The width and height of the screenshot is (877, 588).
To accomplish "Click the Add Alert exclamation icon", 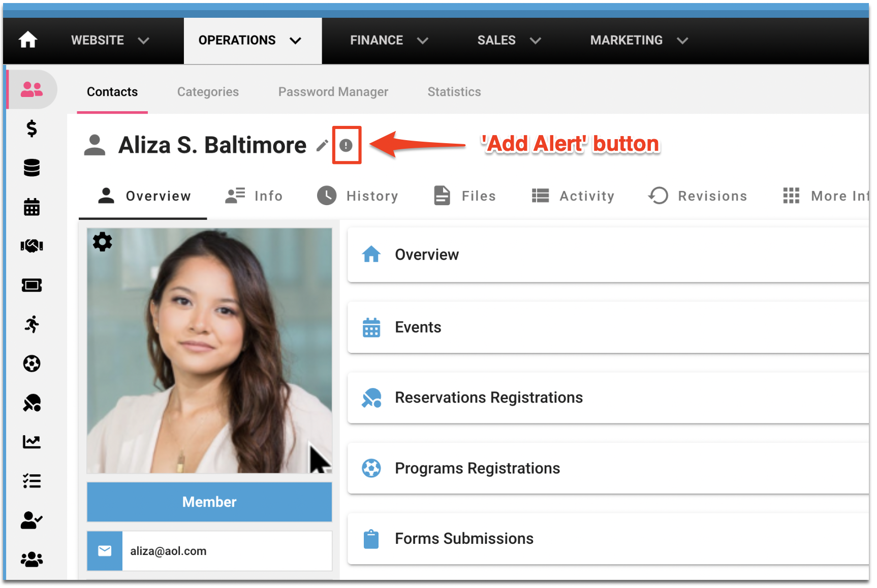I will pyautogui.click(x=346, y=146).
